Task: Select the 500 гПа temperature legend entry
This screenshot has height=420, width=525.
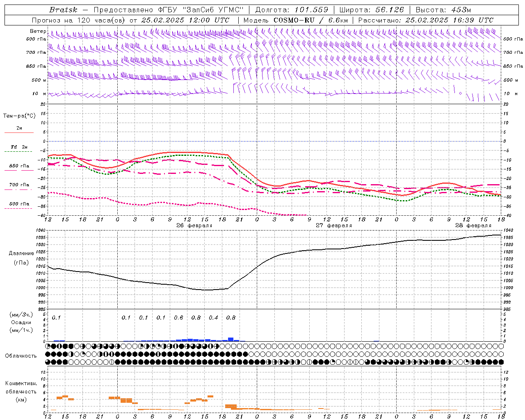Action: pyautogui.click(x=19, y=204)
